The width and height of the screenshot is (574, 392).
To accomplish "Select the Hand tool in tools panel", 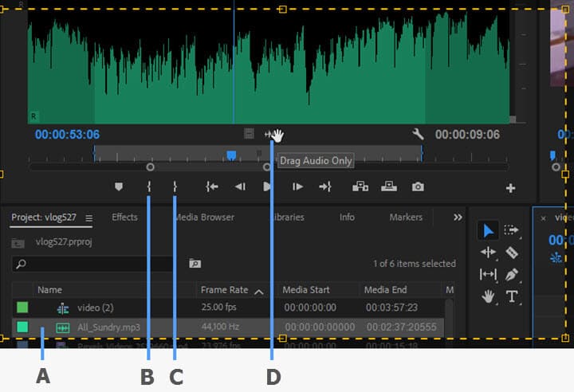I will pos(488,296).
